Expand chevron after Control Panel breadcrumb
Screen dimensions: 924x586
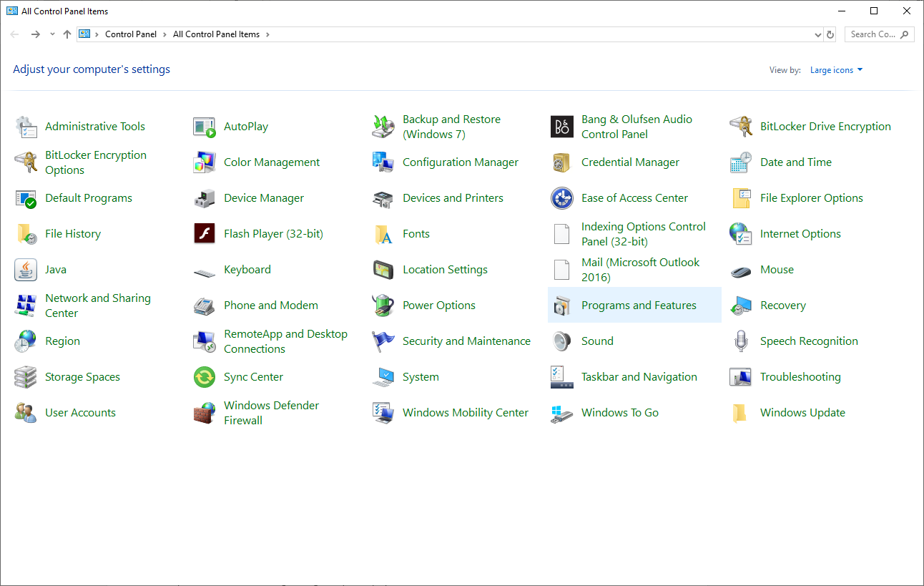164,34
